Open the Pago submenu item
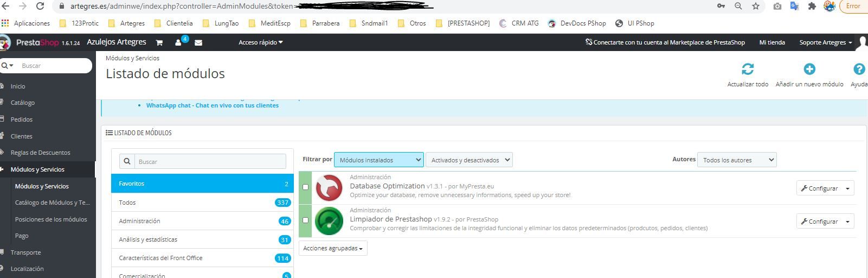 (22, 236)
